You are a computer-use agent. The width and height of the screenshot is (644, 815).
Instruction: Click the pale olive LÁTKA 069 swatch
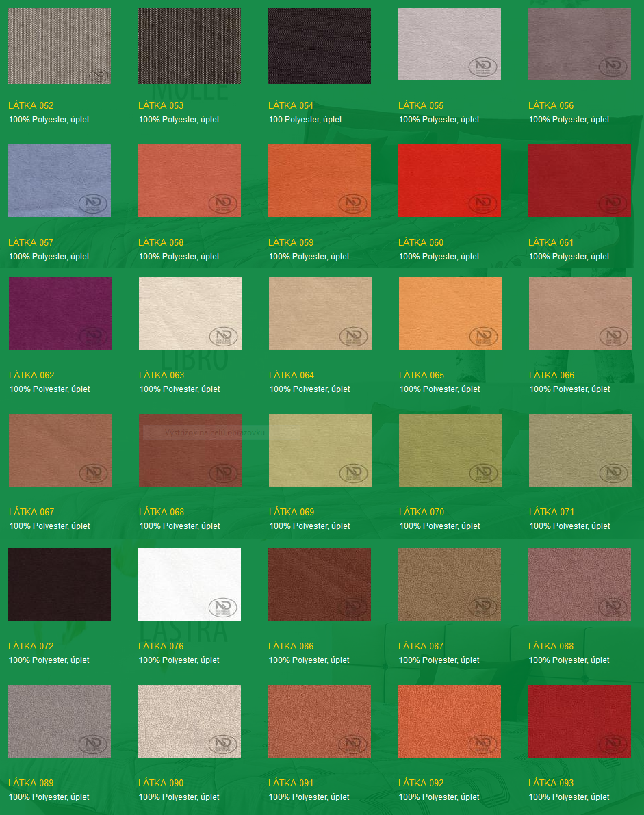tap(320, 450)
